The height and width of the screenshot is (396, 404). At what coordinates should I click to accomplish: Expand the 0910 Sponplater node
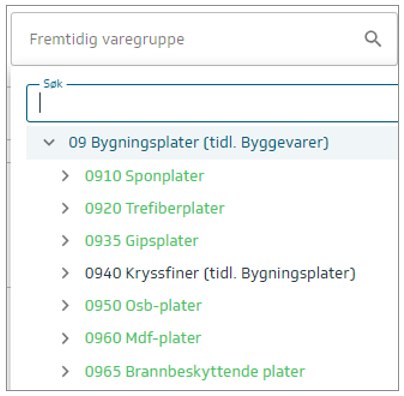pos(65,176)
